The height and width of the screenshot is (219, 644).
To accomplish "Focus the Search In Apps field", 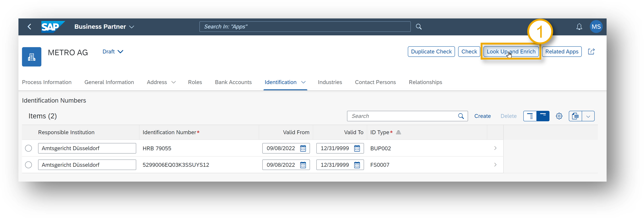I will point(305,27).
